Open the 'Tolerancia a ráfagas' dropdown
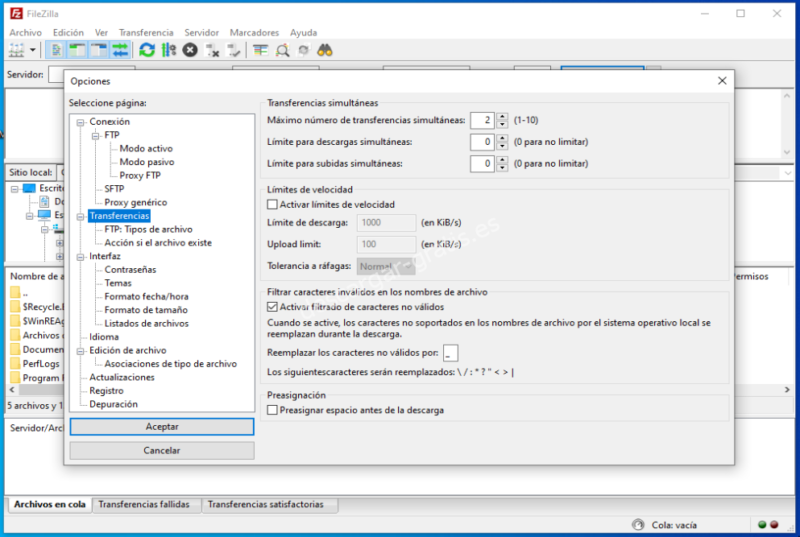The height and width of the screenshot is (537, 800). click(x=386, y=266)
